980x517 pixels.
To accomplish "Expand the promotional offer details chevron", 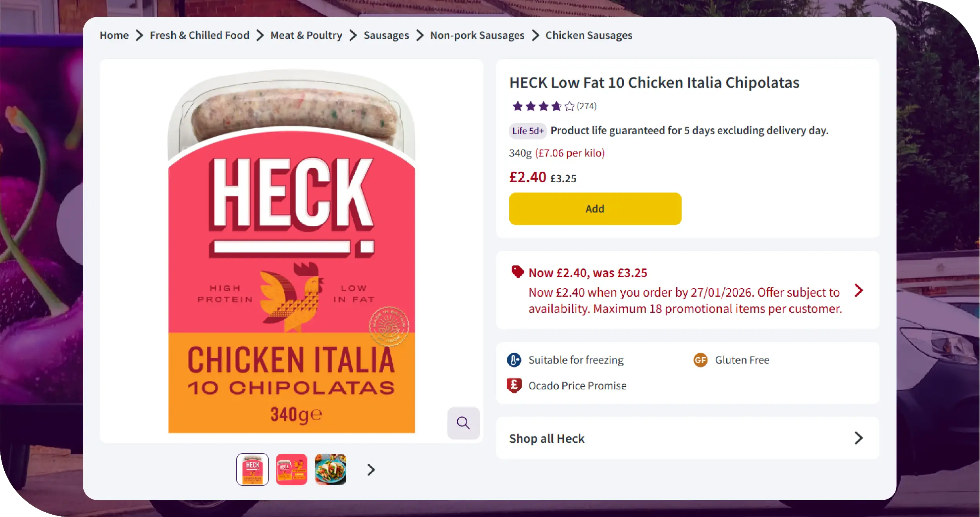I will point(859,290).
